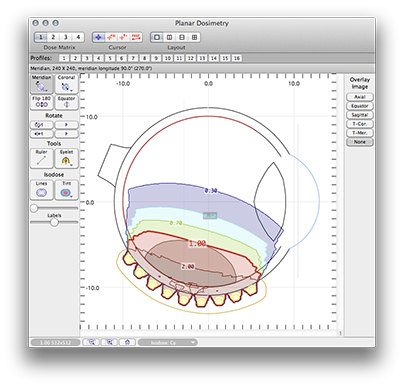404x387 pixels.
Task: Open the Coronal plane dropdown
Action: [x=66, y=84]
